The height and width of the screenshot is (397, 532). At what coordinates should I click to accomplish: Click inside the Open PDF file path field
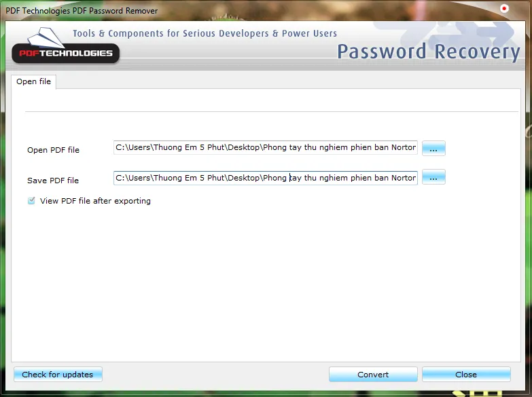point(265,147)
